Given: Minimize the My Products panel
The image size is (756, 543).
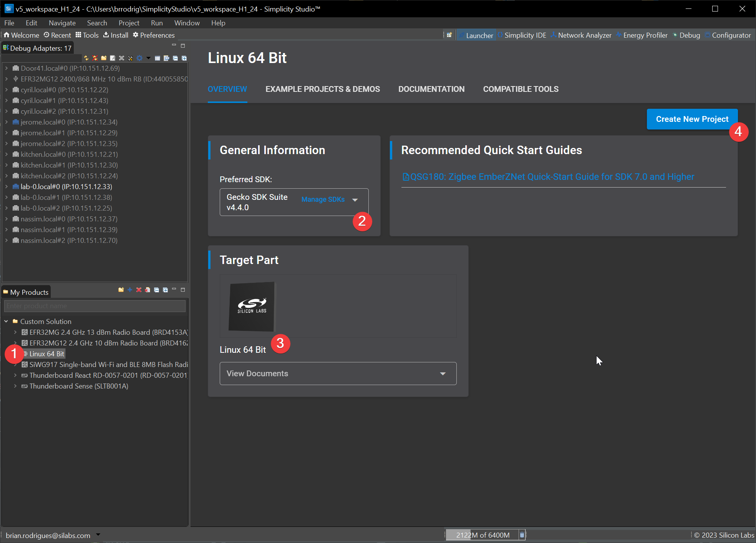Looking at the screenshot, I should coord(174,289).
